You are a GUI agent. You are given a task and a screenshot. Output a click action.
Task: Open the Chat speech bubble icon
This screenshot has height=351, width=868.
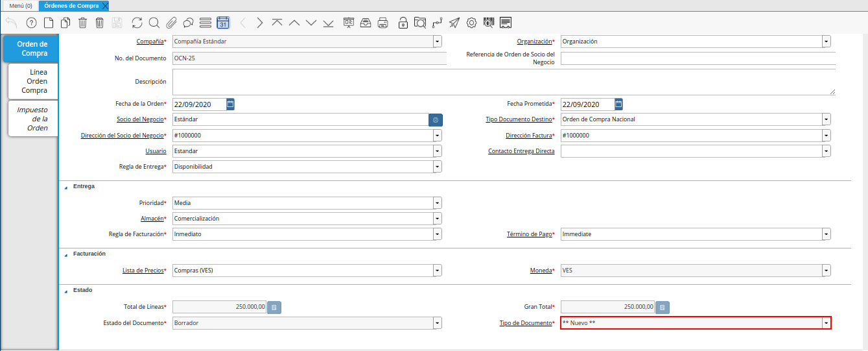click(188, 23)
